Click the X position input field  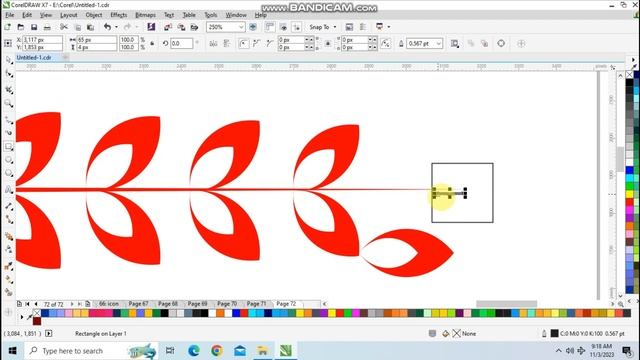pyautogui.click(x=42, y=40)
